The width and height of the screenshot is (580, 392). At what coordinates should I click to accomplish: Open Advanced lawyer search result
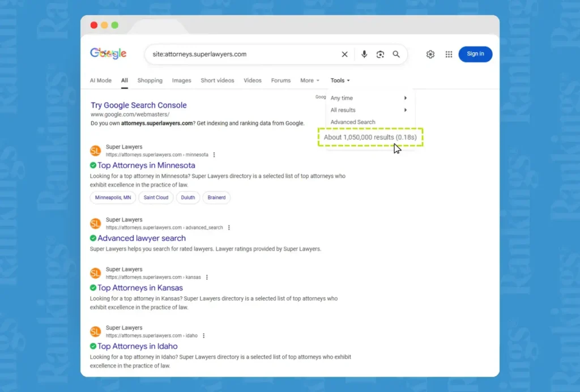pos(142,238)
